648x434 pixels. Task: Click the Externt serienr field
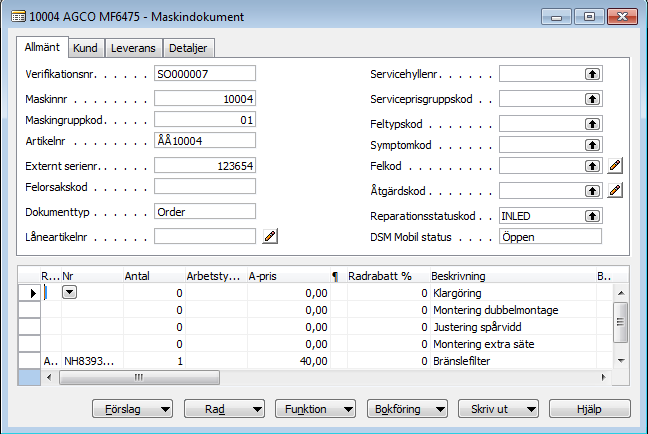[205, 166]
